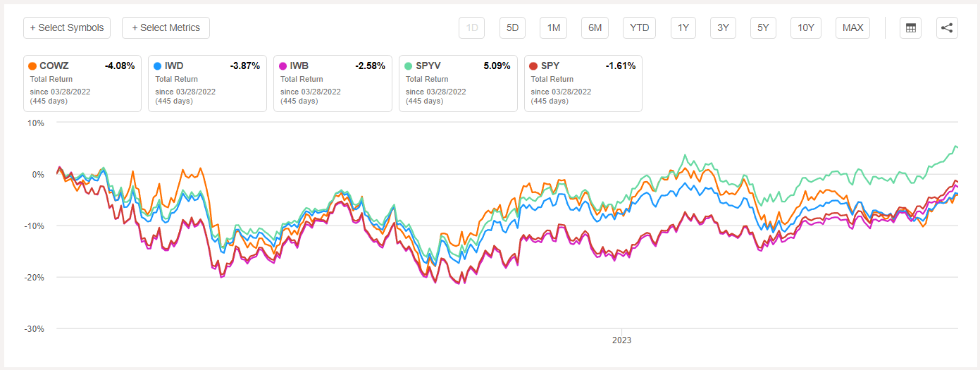Click the 2023 axis marker
Viewport: 980px width, 370px height.
click(x=621, y=340)
